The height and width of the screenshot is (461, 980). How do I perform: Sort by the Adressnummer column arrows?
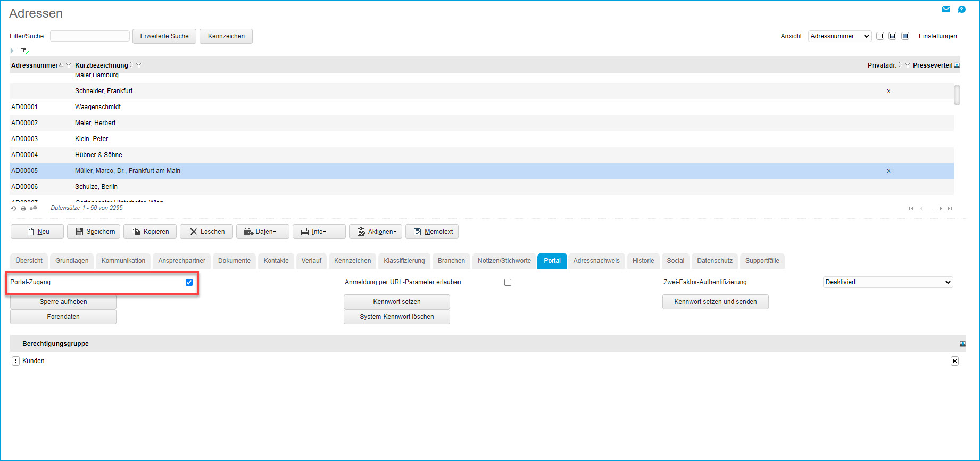tap(61, 65)
